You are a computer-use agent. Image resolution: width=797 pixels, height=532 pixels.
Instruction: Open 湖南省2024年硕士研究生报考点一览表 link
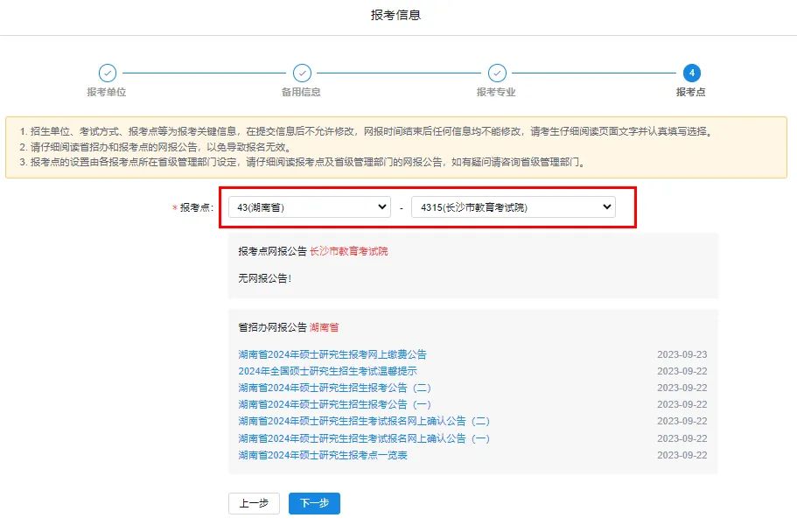click(323, 455)
